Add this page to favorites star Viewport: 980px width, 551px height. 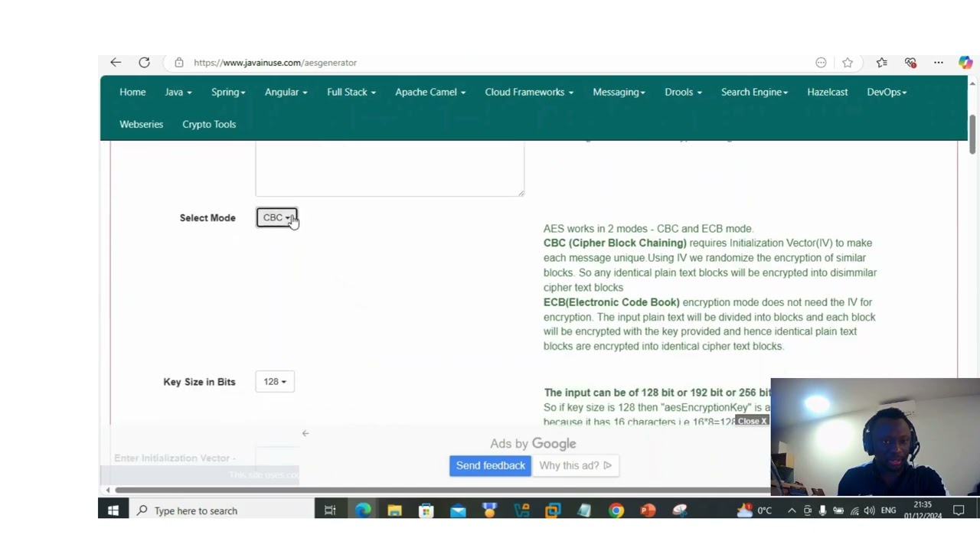coord(848,63)
